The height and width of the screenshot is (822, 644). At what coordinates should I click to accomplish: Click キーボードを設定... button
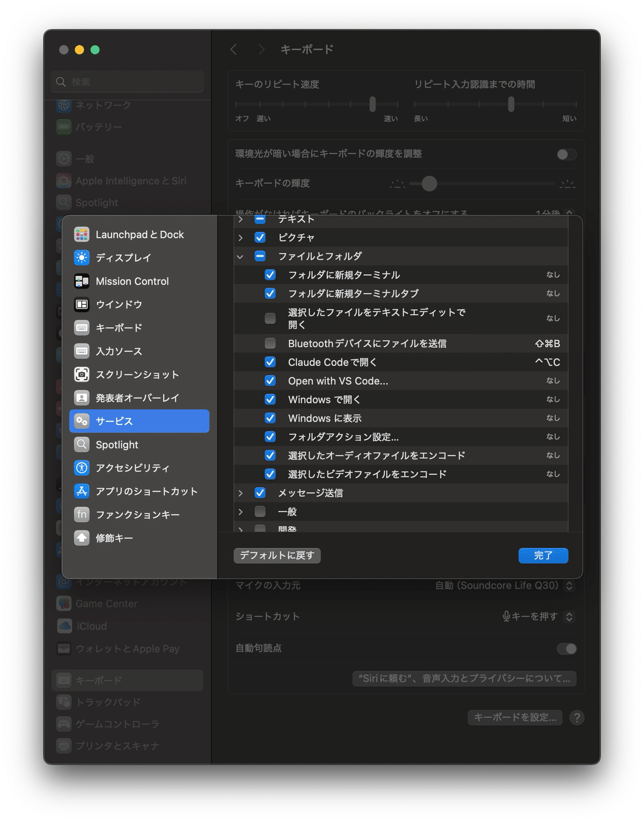click(515, 718)
